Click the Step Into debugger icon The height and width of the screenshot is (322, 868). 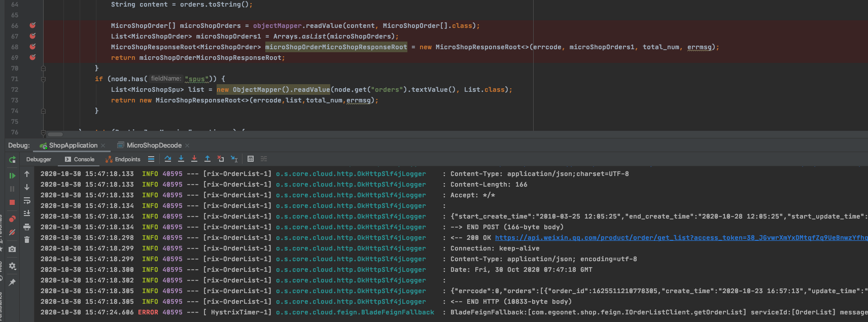[181, 159]
